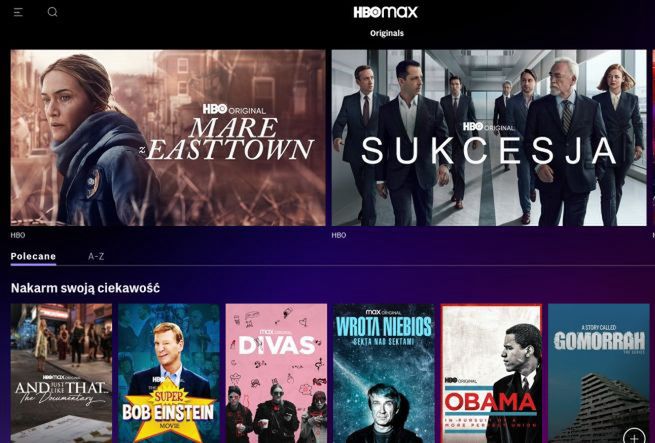Image resolution: width=655 pixels, height=443 pixels.
Task: Open the Gomorrah series poster
Action: (x=599, y=373)
